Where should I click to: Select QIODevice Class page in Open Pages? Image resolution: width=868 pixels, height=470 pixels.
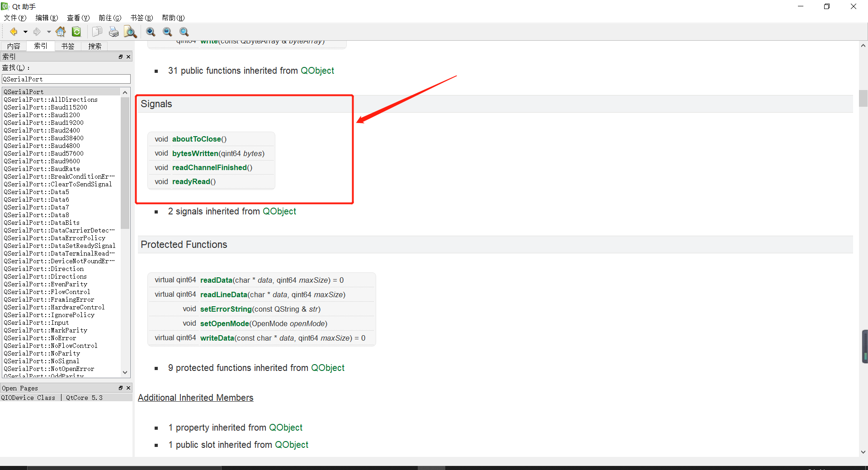66,398
